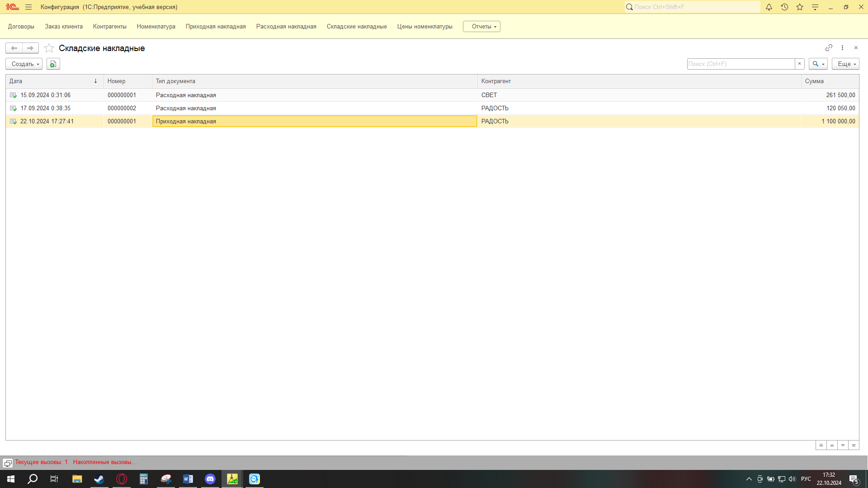Image resolution: width=868 pixels, height=488 pixels.
Task: Get link to this list icon
Action: click(829, 47)
